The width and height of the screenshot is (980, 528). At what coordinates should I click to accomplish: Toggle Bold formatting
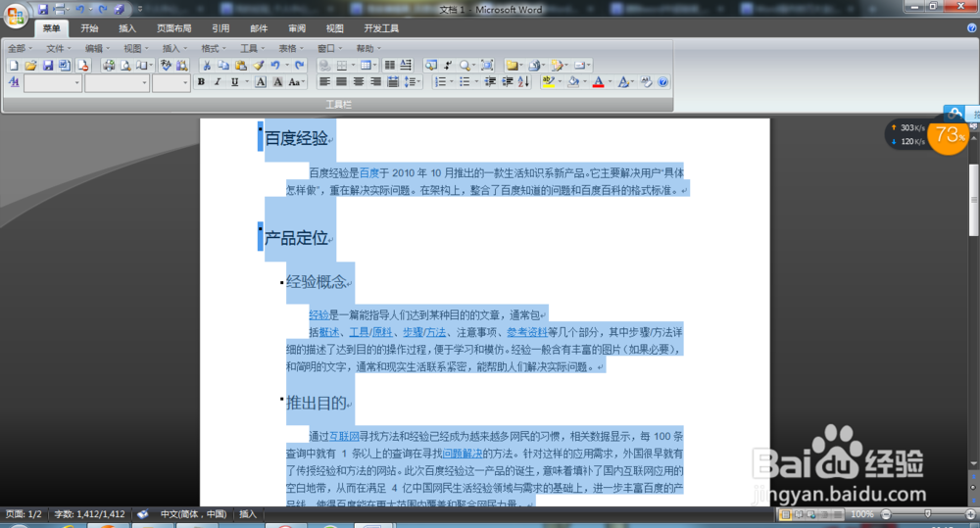coord(201,82)
